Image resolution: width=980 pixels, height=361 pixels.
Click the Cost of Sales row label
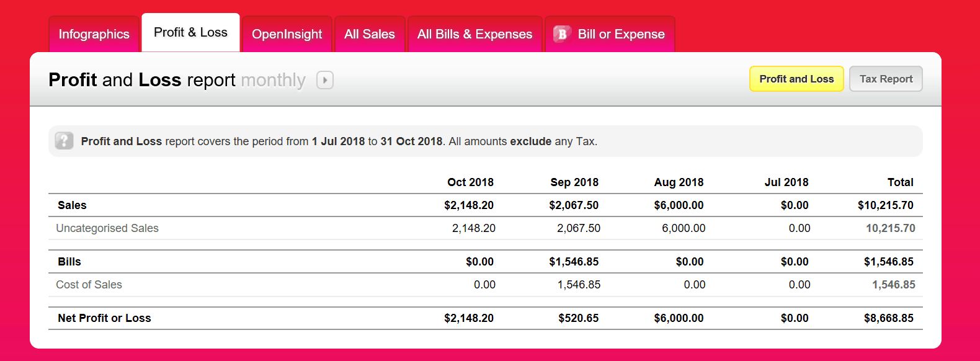coord(89,285)
